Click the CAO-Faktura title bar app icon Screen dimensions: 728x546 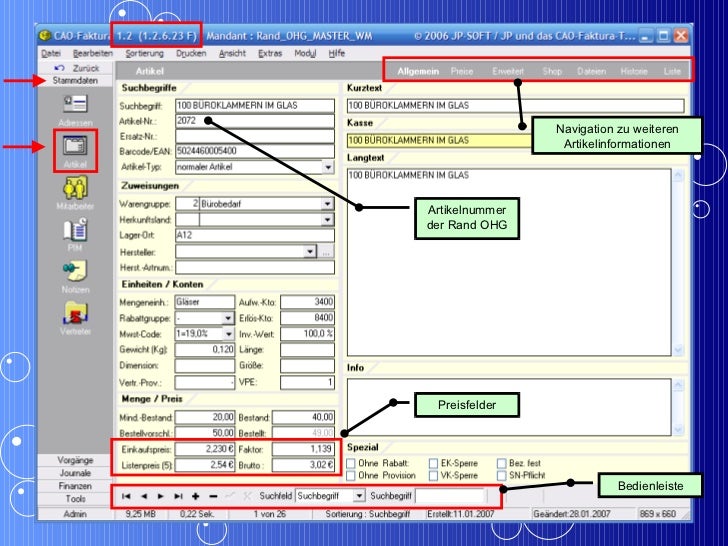click(x=45, y=36)
